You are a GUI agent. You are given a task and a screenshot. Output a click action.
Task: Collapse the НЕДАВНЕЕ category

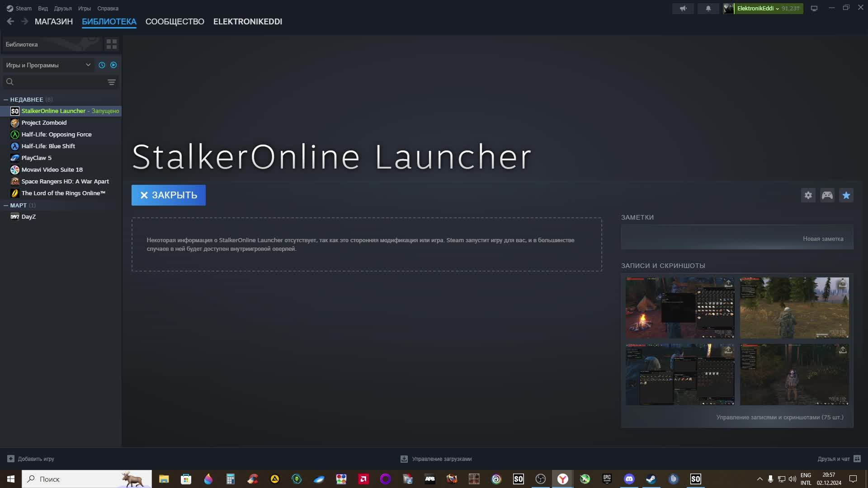(x=6, y=99)
